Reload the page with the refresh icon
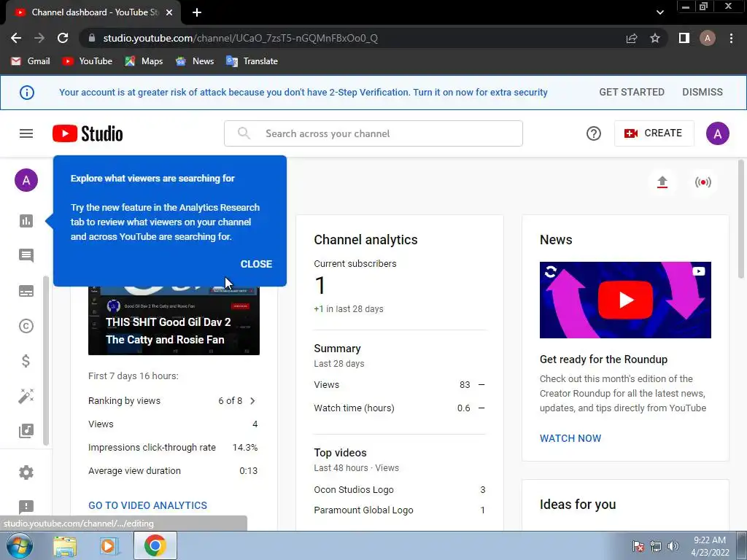Image resolution: width=747 pixels, height=560 pixels. coord(63,38)
